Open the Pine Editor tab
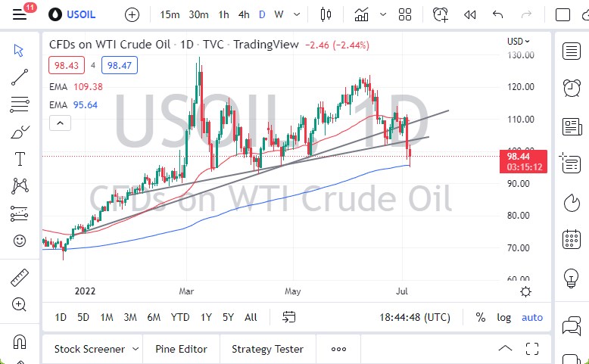 [181, 349]
